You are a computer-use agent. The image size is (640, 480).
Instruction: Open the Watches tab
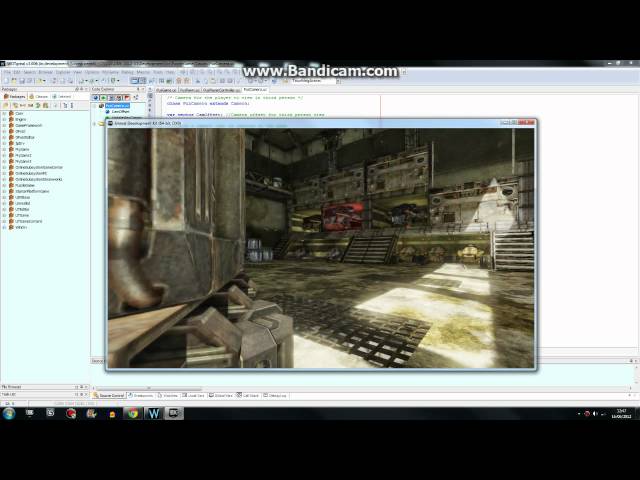pyautogui.click(x=168, y=396)
